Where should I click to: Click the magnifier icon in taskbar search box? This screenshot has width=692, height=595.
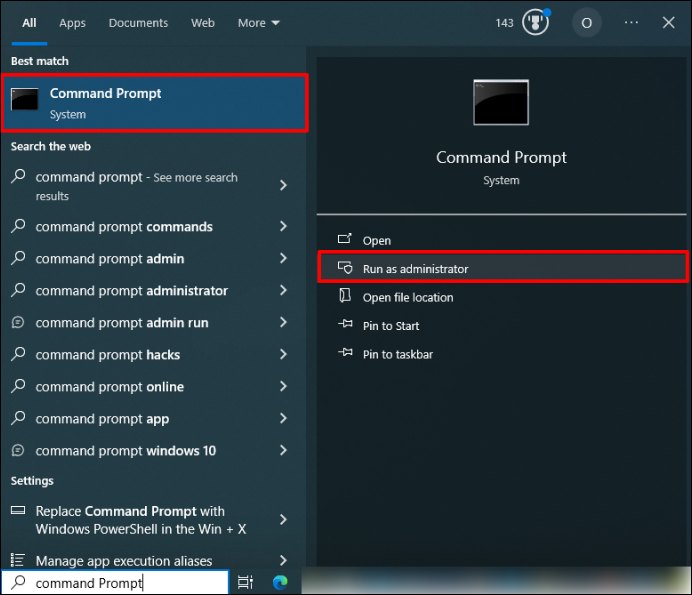(18, 582)
